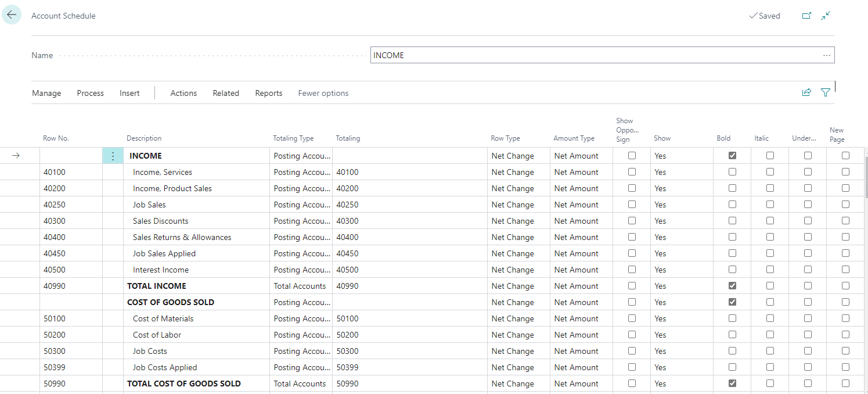Open Row Type for Cost of Labor row

518,335
